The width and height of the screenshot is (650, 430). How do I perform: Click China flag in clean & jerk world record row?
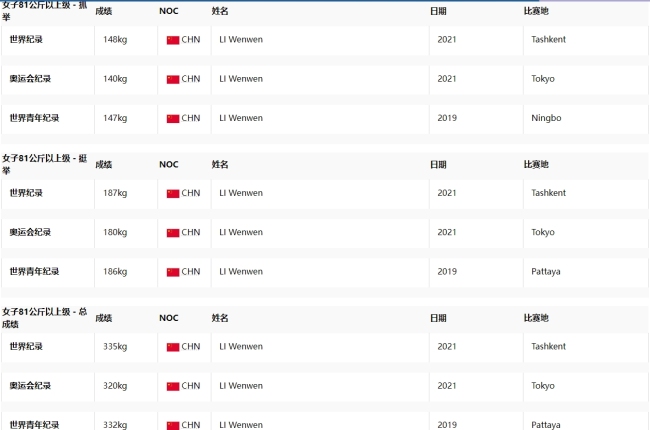173,193
